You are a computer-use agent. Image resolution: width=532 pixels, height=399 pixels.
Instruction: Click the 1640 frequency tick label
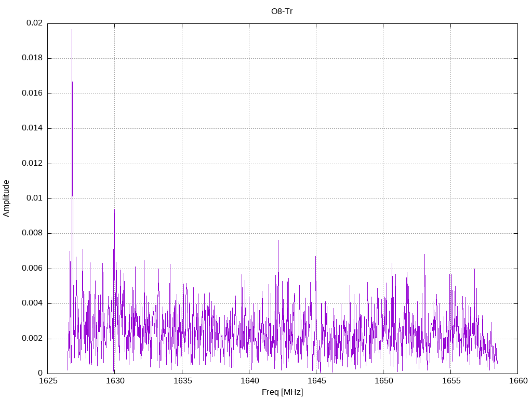click(249, 381)
